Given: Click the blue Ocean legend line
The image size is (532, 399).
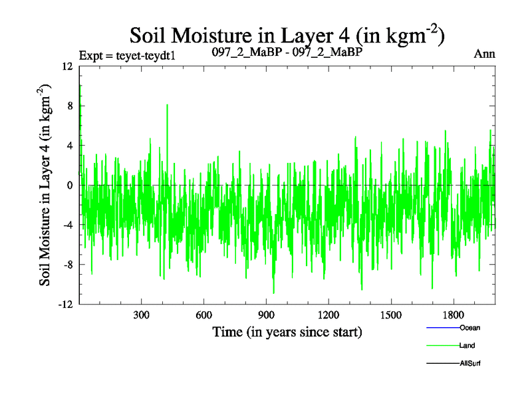Looking at the screenshot, I should click(x=442, y=328).
